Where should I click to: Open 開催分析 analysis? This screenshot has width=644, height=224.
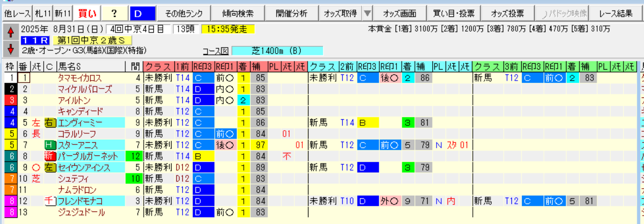pyautogui.click(x=292, y=13)
